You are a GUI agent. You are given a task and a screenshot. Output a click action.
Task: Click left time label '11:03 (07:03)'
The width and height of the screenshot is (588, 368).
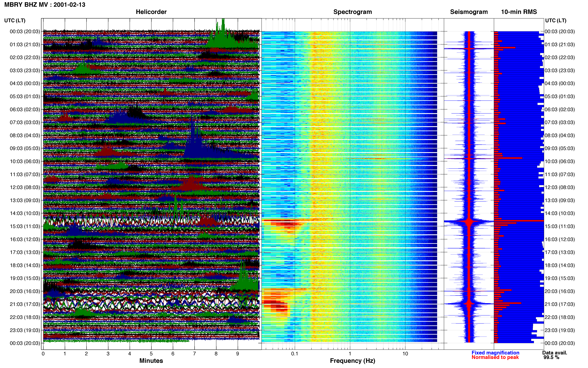(x=25, y=174)
